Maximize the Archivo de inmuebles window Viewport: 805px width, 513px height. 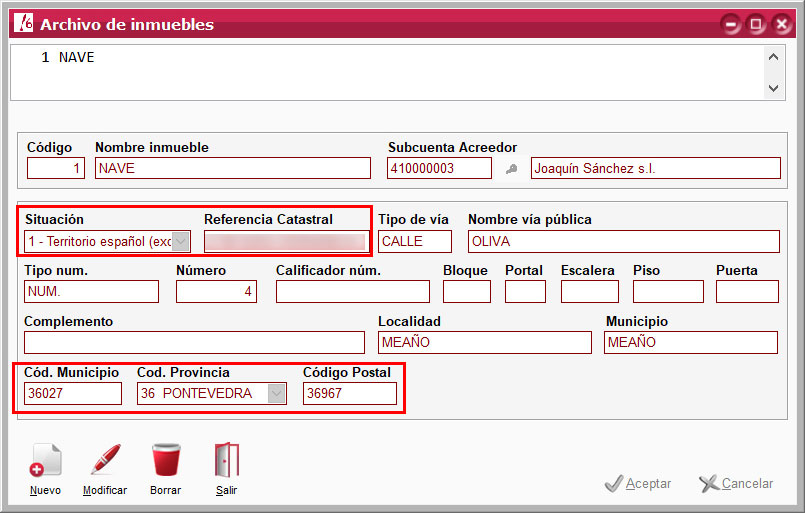757,24
